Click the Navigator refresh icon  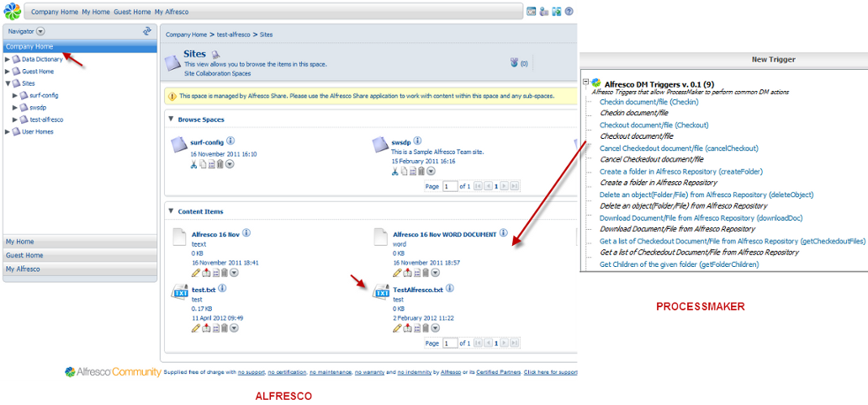(x=147, y=31)
